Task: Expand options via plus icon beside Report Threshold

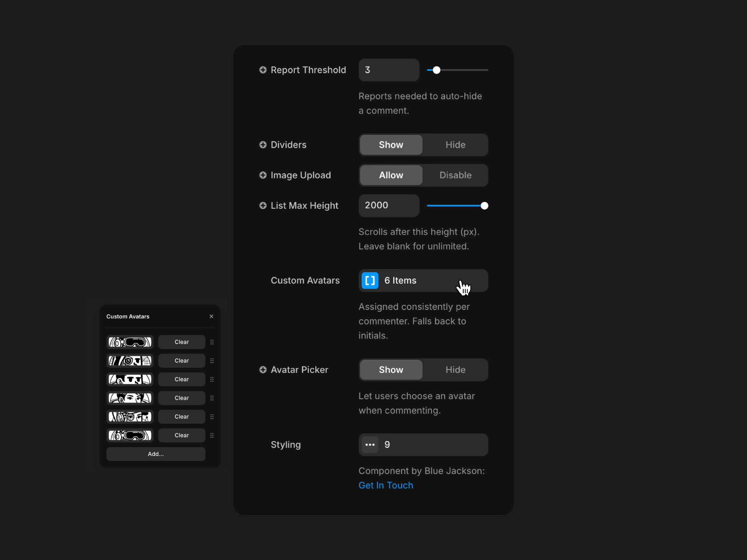Action: (x=263, y=70)
